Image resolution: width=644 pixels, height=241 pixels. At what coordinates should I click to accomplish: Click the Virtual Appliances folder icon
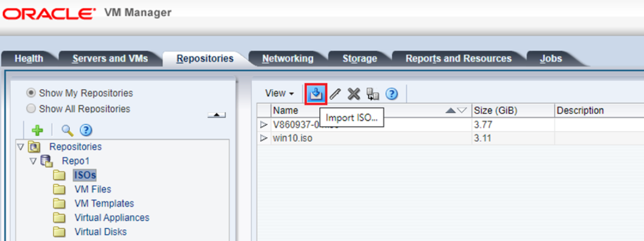click(x=60, y=218)
